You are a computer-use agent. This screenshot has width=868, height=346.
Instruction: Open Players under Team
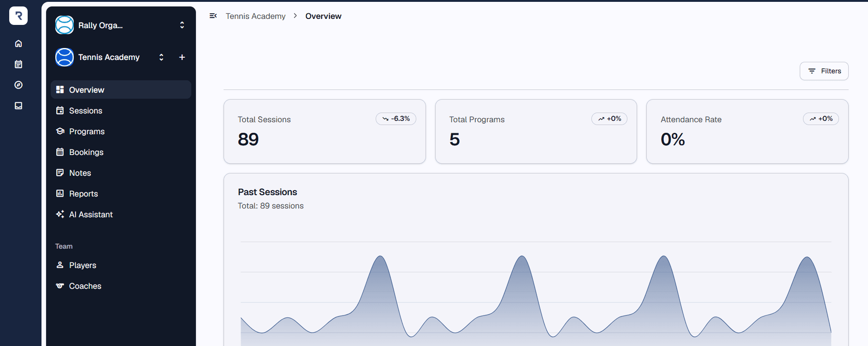point(121,265)
